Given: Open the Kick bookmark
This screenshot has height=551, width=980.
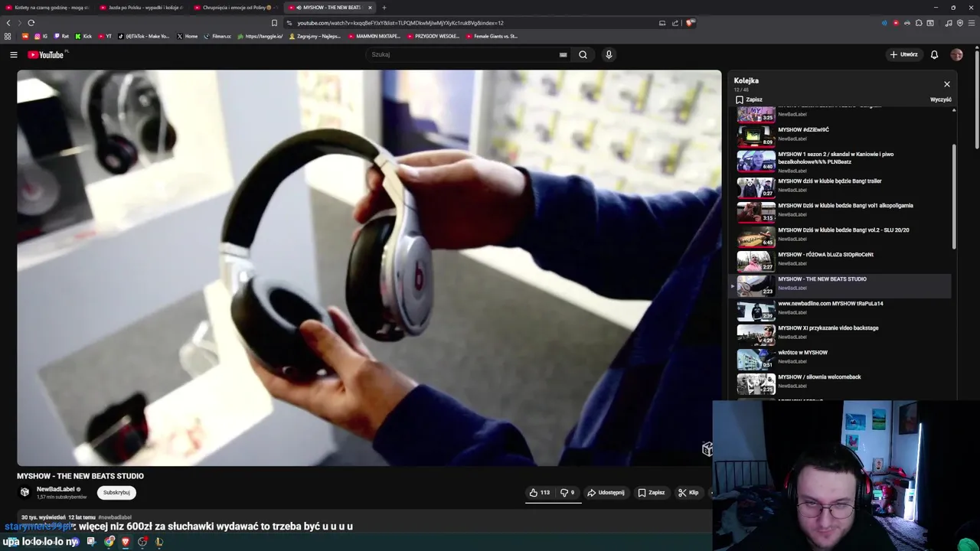Looking at the screenshot, I should click(x=83, y=36).
